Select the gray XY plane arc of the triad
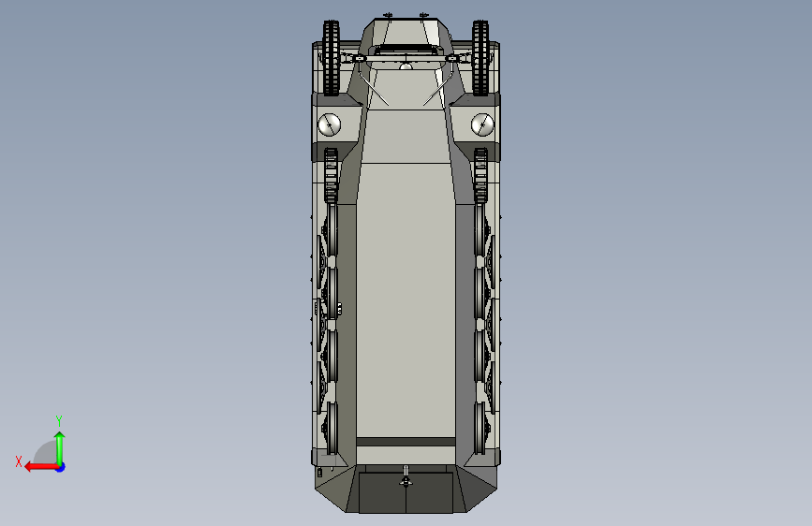 pyautogui.click(x=46, y=452)
